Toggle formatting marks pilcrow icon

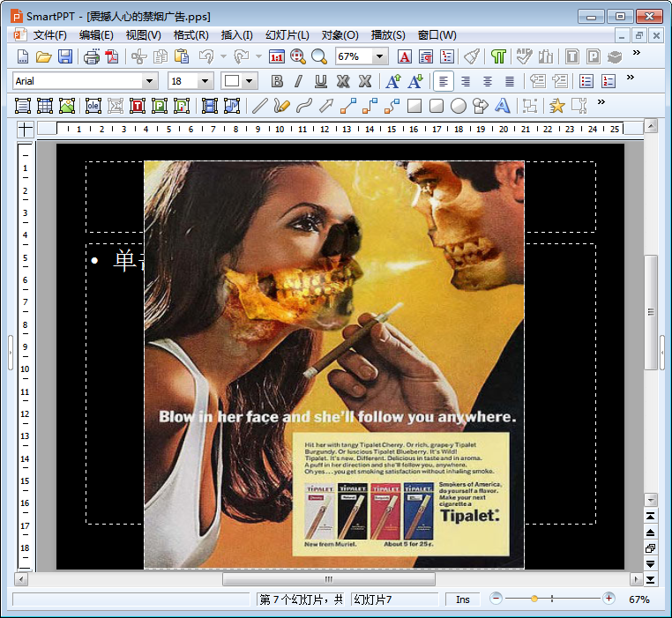[498, 56]
